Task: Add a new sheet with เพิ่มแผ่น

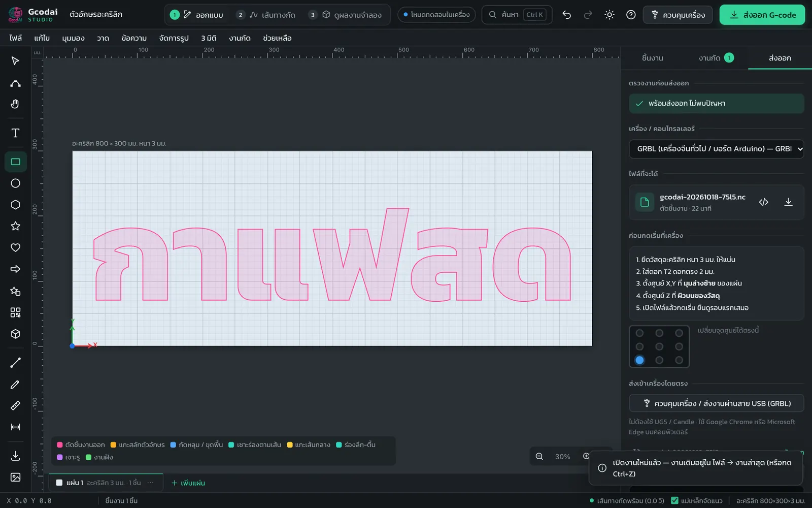Action: [188, 483]
